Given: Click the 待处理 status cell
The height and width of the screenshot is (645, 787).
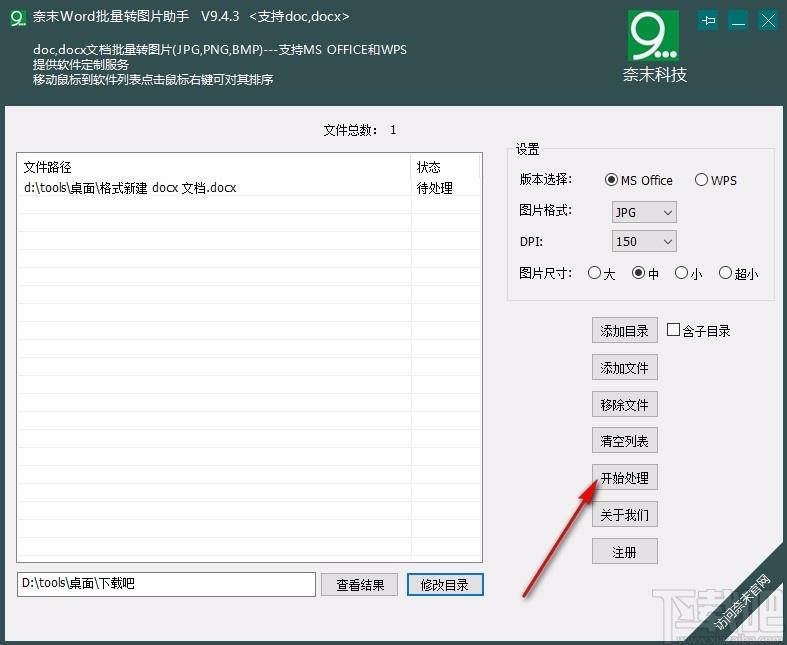Looking at the screenshot, I should (x=435, y=188).
